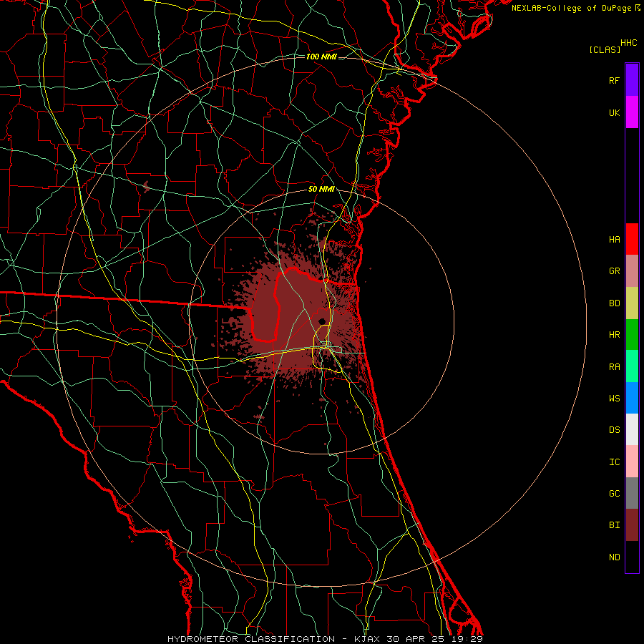Viewport: 644px width, 644px height.
Task: Click the WS blue legend swatch
Action: pos(632,398)
